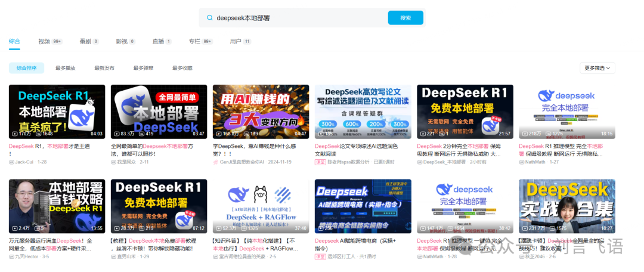
Task: Visit uploader 直男山禾's profile
Action: click(128, 256)
